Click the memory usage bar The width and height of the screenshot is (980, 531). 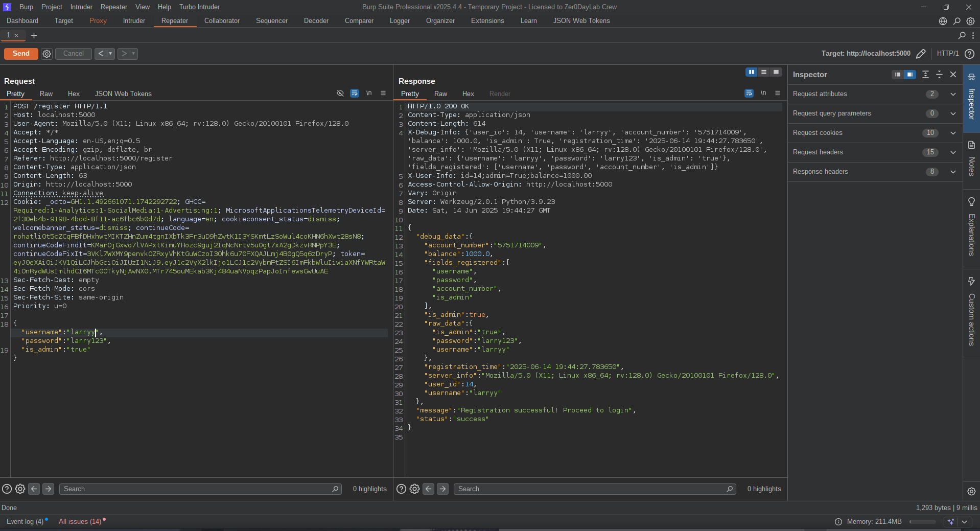922,522
